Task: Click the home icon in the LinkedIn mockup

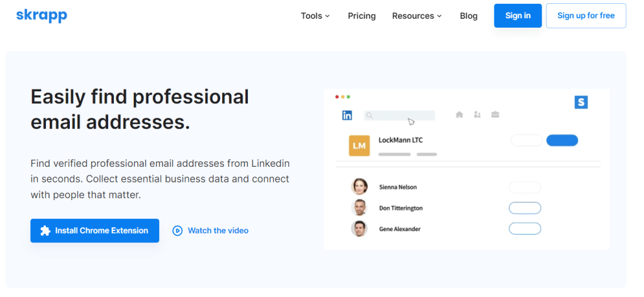Action: [459, 115]
